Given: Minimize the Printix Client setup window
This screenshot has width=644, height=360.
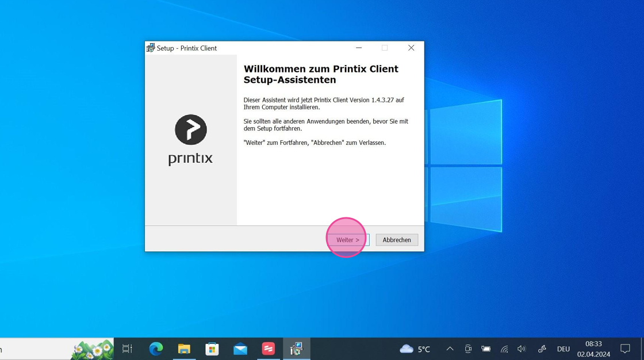Looking at the screenshot, I should pos(359,48).
